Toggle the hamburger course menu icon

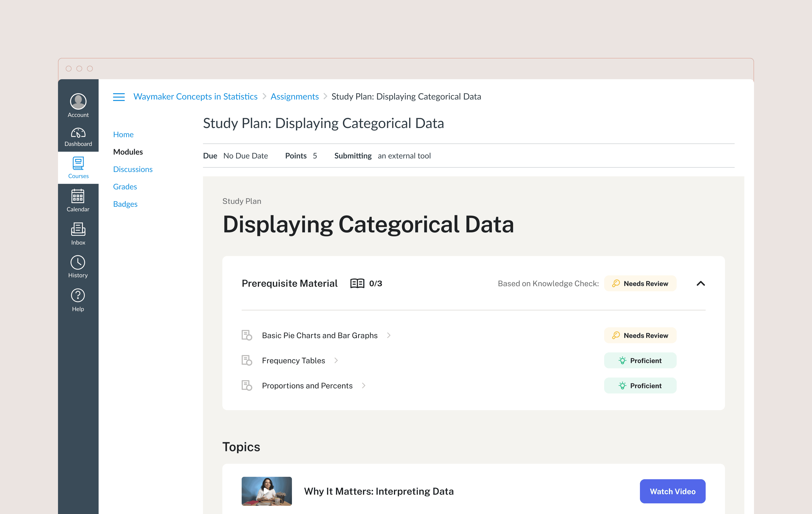click(x=119, y=97)
